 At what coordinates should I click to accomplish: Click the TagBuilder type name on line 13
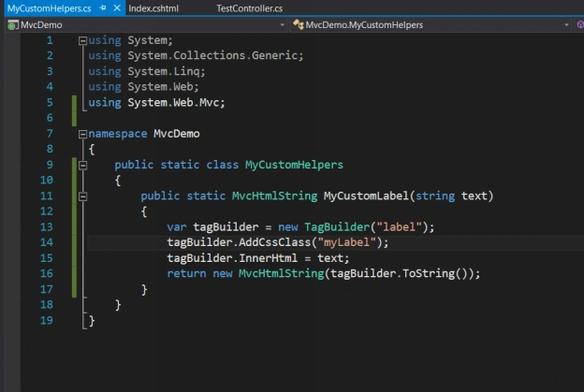[x=337, y=226]
